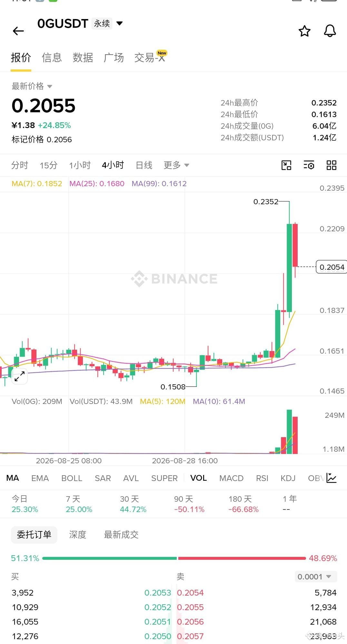Viewport: 347px width, 644px height.
Task: Tap the 30 天 44.72% performance
Action: pyautogui.click(x=133, y=504)
